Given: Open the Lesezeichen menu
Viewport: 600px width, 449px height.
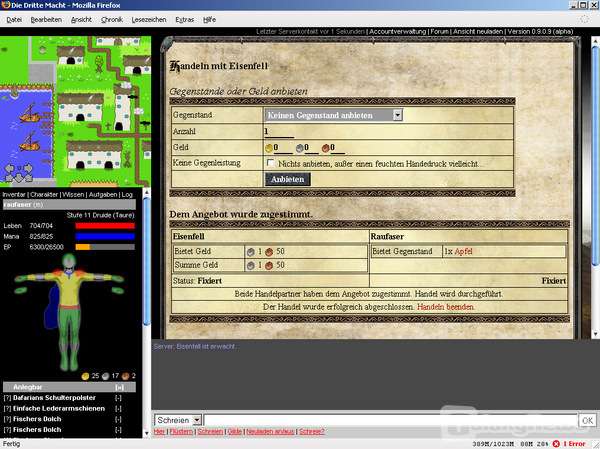Looking at the screenshot, I should click(149, 20).
